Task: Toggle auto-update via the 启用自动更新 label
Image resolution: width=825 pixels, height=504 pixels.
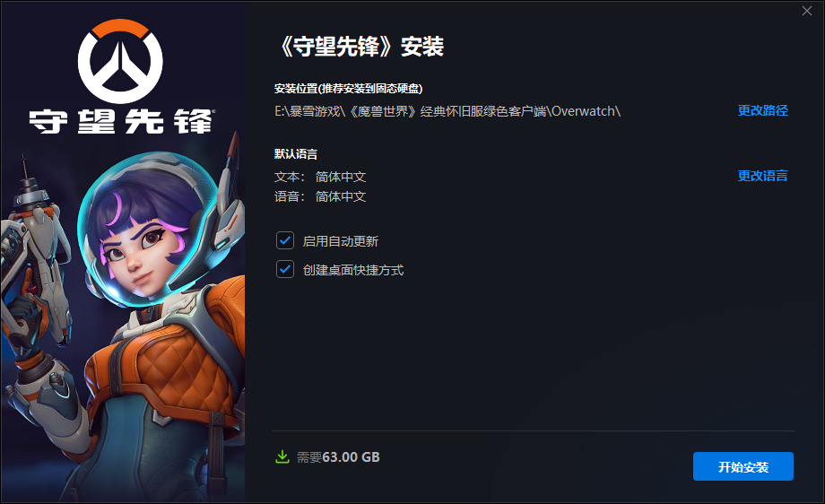Action: click(341, 241)
